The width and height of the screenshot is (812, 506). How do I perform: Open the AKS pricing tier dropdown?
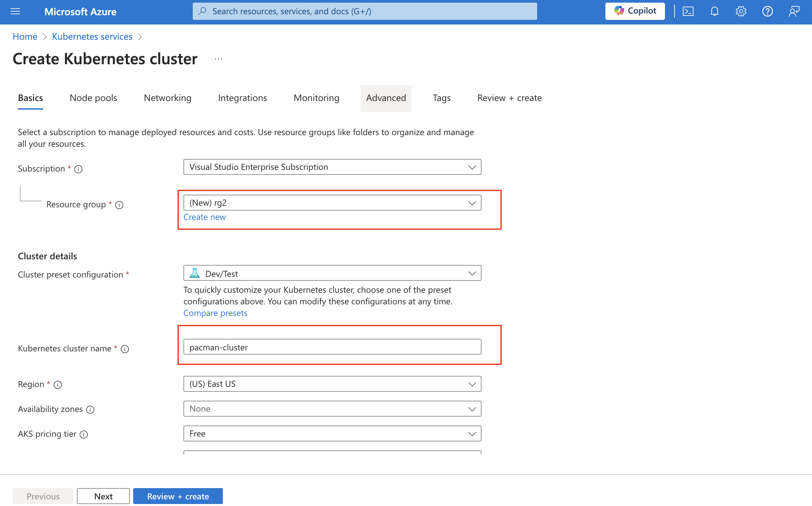pyautogui.click(x=332, y=433)
